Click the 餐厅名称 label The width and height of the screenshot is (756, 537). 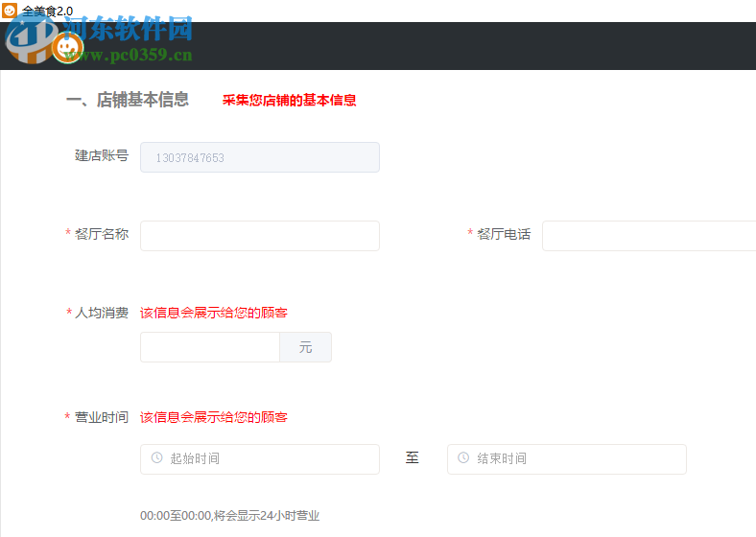(x=102, y=234)
